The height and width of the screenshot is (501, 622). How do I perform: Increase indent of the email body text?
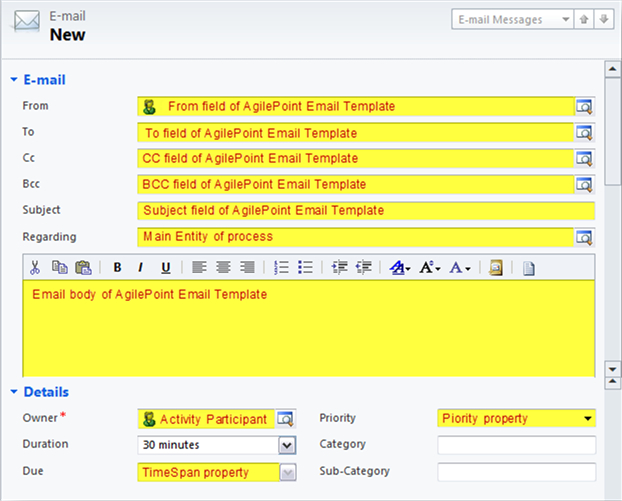point(364,267)
